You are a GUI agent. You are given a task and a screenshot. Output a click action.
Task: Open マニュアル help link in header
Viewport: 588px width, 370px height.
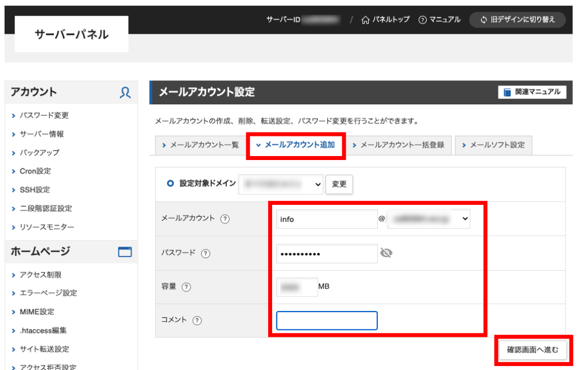[x=439, y=20]
